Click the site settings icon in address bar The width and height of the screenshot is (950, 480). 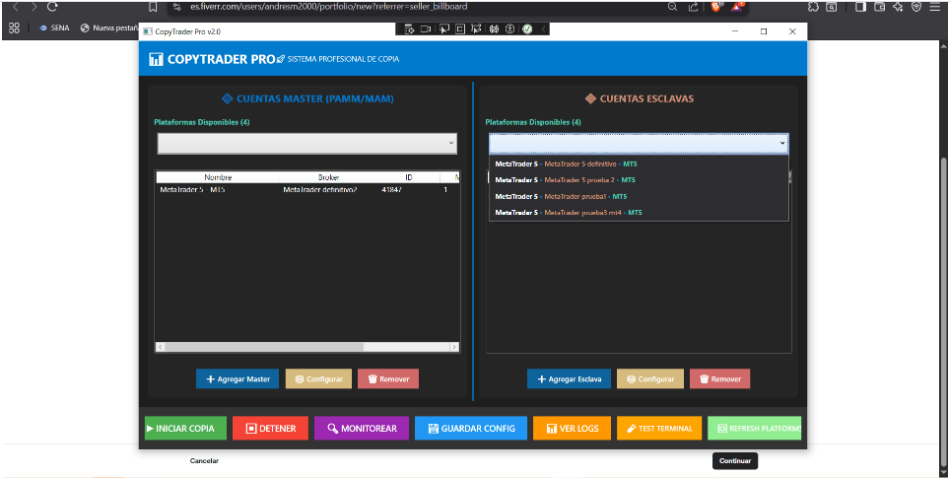click(177, 7)
